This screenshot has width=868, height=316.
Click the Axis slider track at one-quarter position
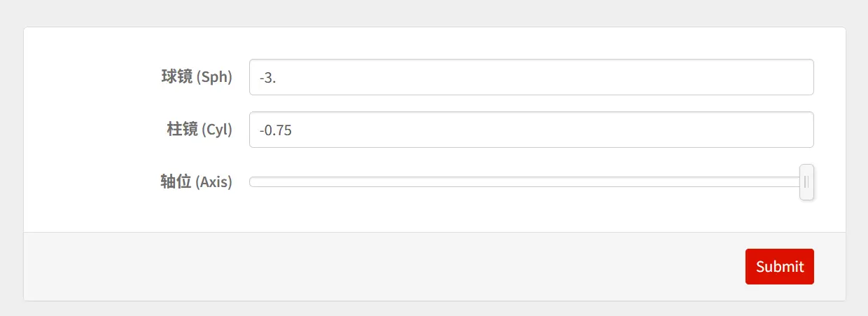389,182
